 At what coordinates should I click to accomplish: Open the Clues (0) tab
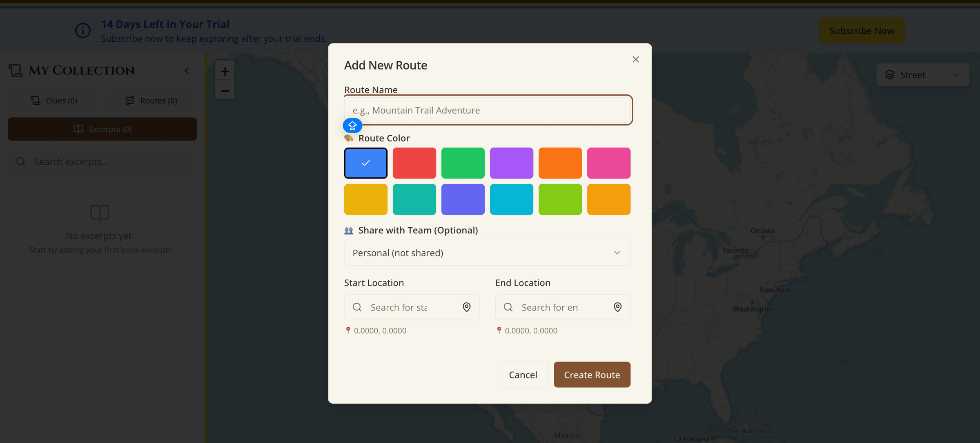54,101
